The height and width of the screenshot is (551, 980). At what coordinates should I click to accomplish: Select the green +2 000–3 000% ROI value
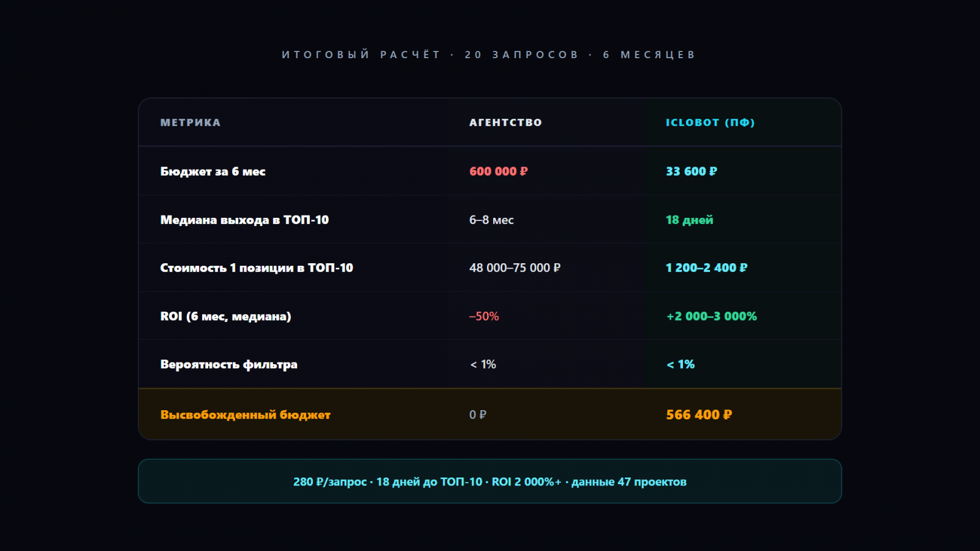tap(711, 316)
